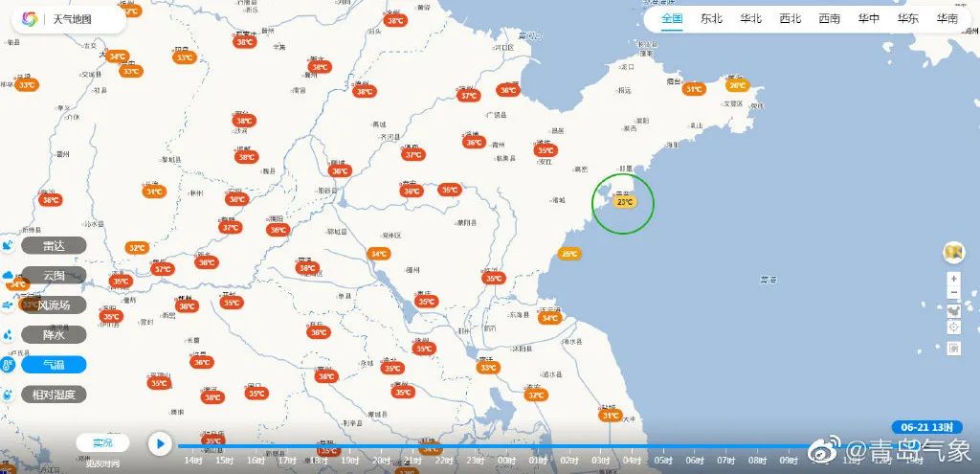Show the legend with the 例 icon
Viewport: 980px width, 474px height.
tap(954, 349)
